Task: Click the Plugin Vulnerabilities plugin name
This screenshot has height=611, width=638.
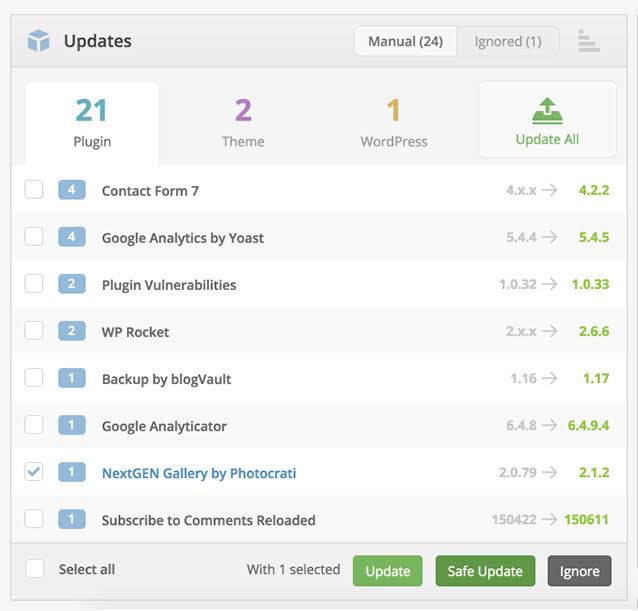Action: click(169, 285)
